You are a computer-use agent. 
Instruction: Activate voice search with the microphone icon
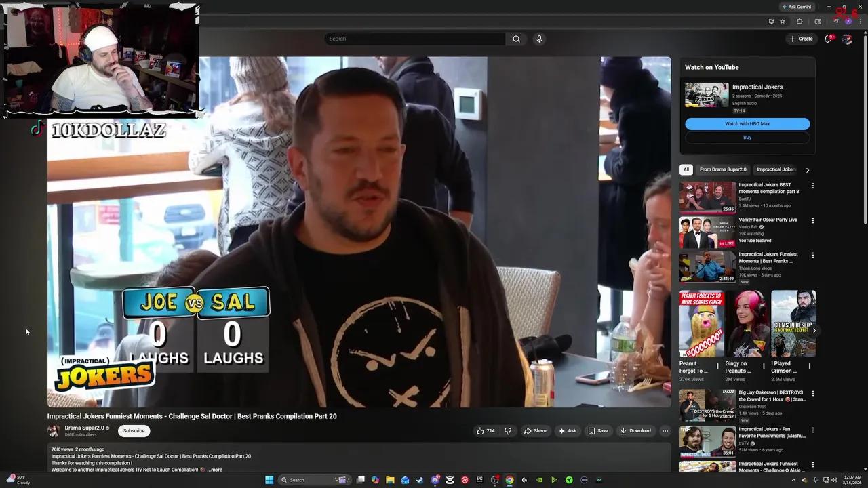[539, 39]
